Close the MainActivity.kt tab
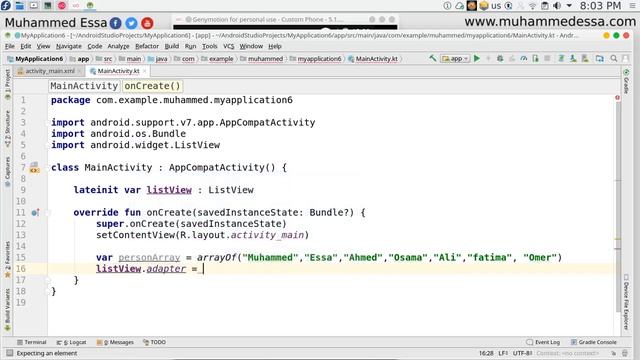This screenshot has width=640, height=360. coord(144,71)
